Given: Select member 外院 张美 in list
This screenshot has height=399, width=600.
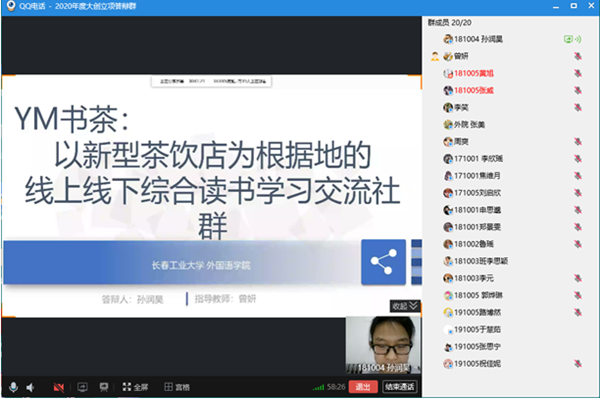Looking at the screenshot, I should pos(464,124).
